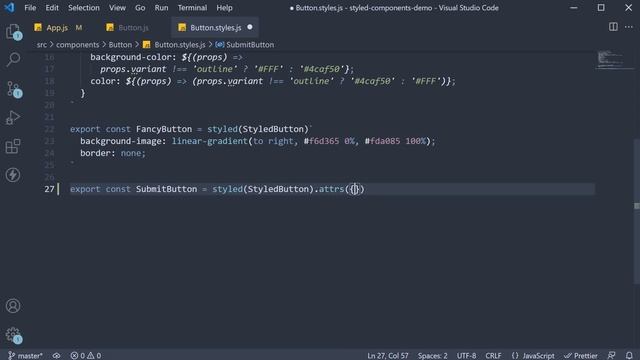Image resolution: width=640 pixels, height=360 pixels.
Task: Split the editor to the right
Action: pyautogui.click(x=613, y=27)
